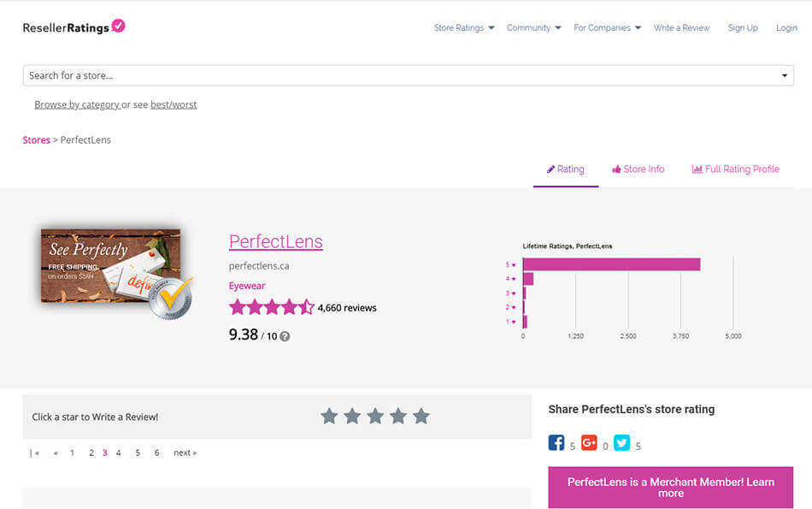Screen dimensions: 812x509
Task: Click the Browse by category link
Action: click(x=77, y=104)
